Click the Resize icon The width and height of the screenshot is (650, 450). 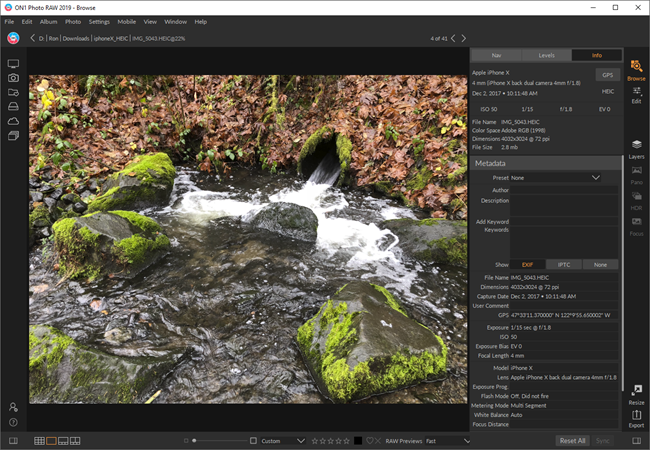tap(636, 393)
